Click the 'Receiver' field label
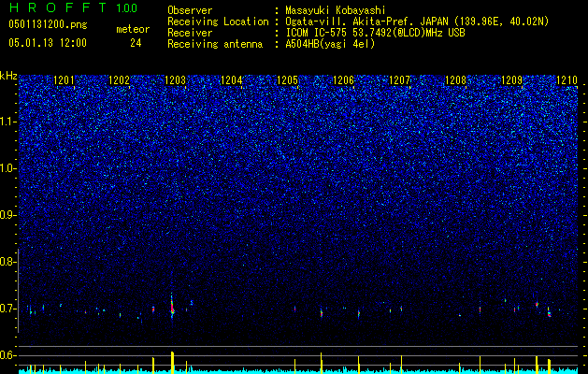 [x=190, y=33]
